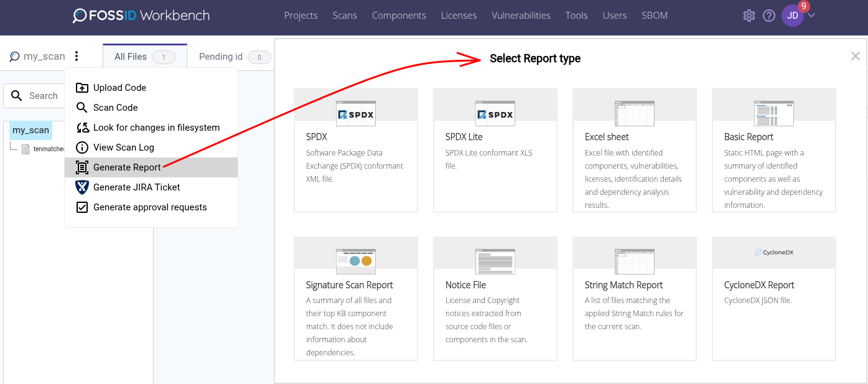This screenshot has width=868, height=384.
Task: Open the settings gear icon
Action: click(749, 16)
